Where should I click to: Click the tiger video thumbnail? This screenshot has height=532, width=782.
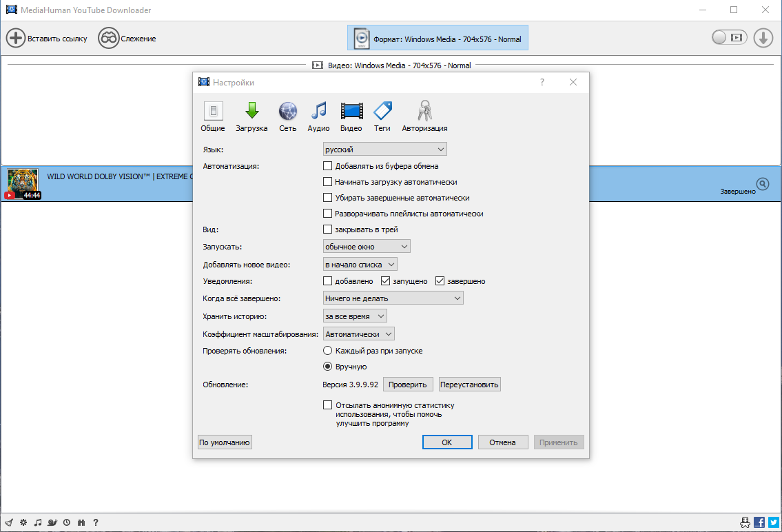click(23, 183)
